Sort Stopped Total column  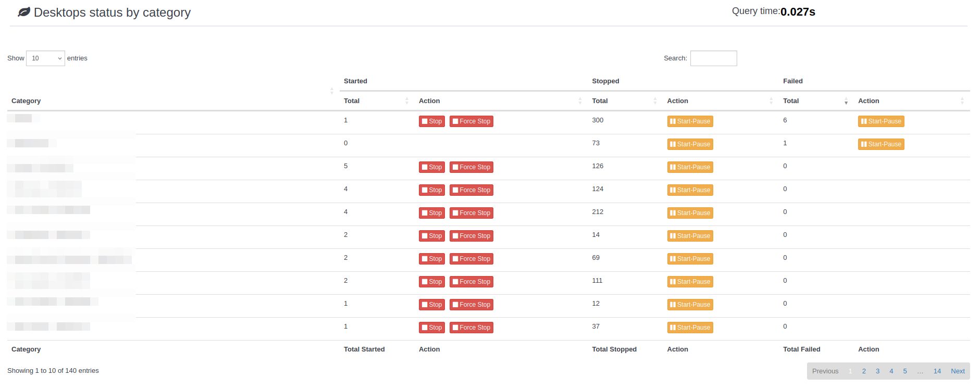click(655, 101)
